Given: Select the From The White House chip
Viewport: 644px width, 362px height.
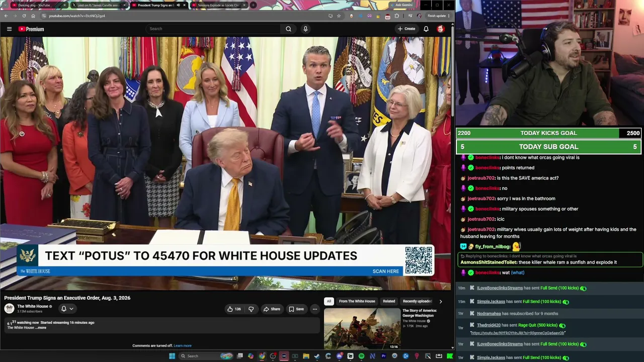Looking at the screenshot, I should click(x=357, y=301).
